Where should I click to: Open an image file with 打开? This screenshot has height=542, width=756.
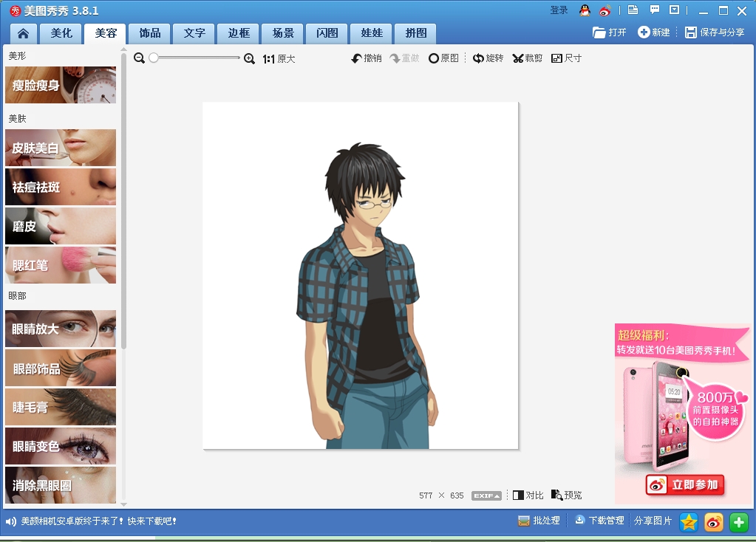point(610,32)
